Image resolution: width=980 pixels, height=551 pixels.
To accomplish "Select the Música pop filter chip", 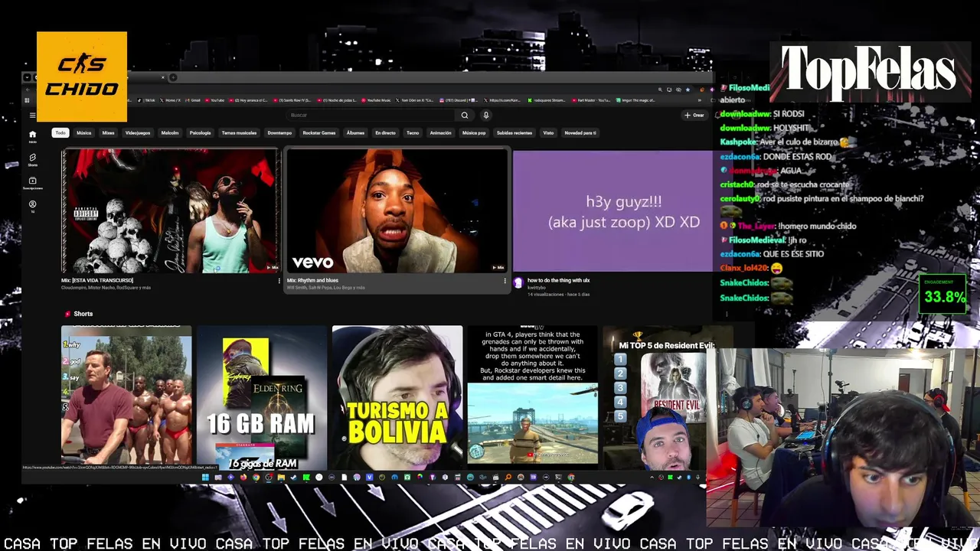I will tap(474, 132).
